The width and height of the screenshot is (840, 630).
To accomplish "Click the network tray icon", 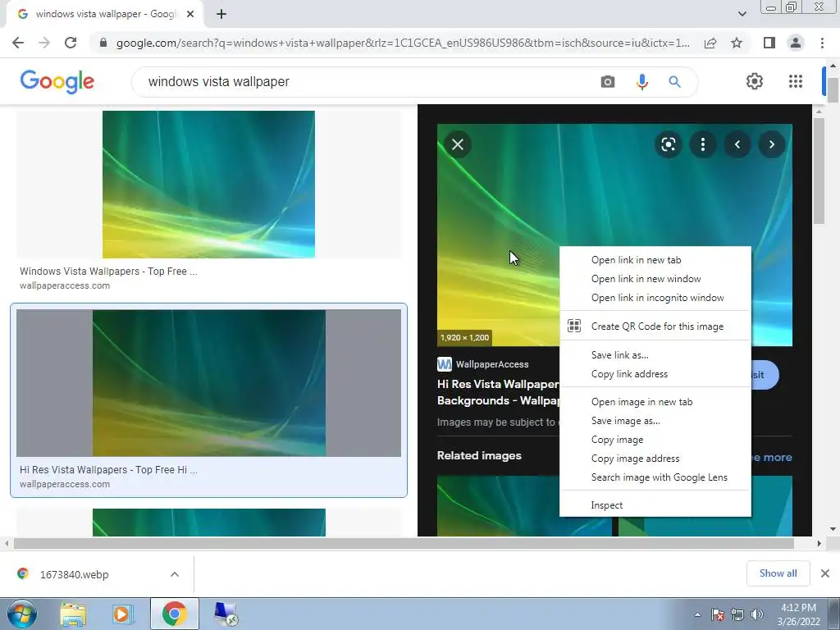I will tap(737, 614).
